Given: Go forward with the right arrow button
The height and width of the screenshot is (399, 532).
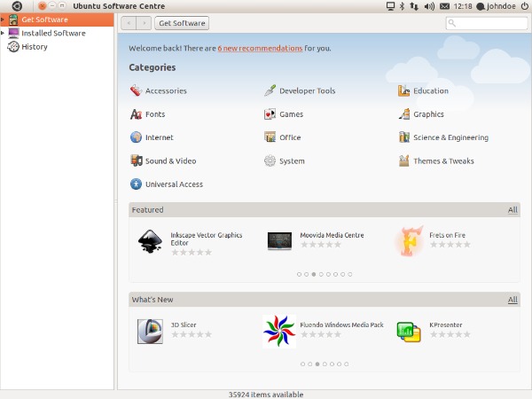Looking at the screenshot, I should click(144, 23).
